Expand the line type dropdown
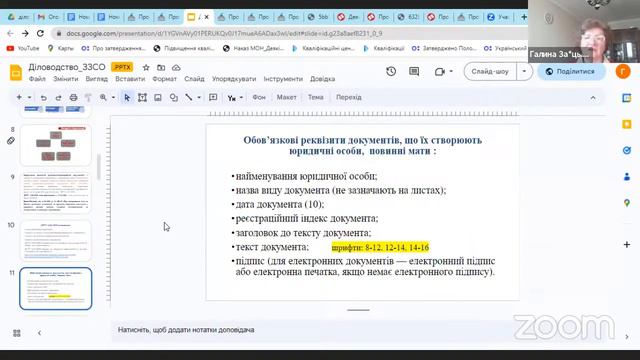This screenshot has width=640, height=360. tap(199, 98)
